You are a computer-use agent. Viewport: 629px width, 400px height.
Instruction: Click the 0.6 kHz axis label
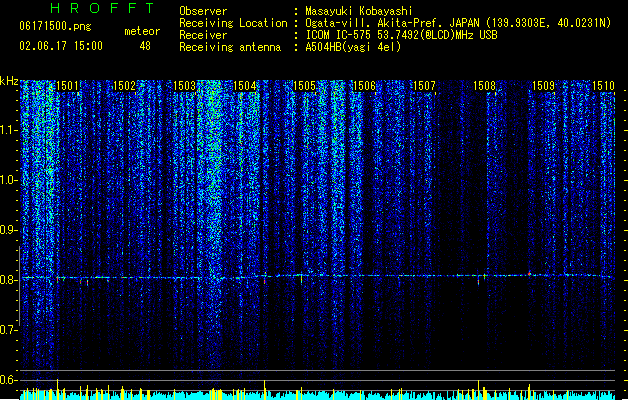pos(9,380)
